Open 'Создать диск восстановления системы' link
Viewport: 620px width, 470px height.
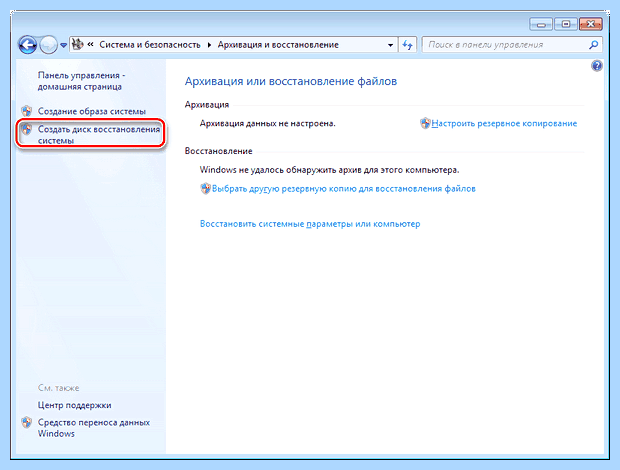99,135
